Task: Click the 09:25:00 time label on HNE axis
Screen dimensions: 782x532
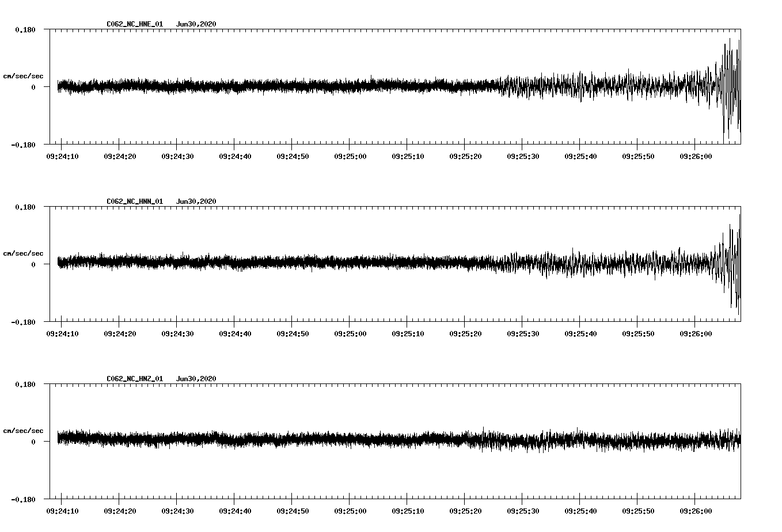Action: [350, 157]
